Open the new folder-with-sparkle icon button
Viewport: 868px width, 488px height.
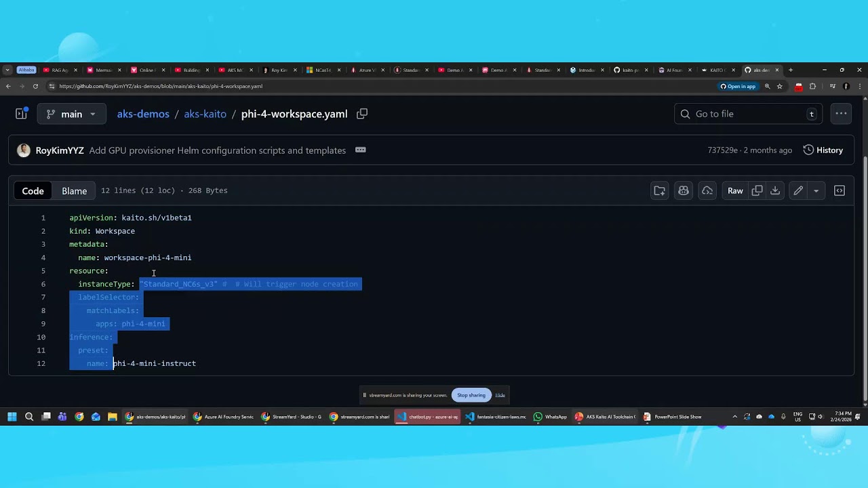[659, 190]
